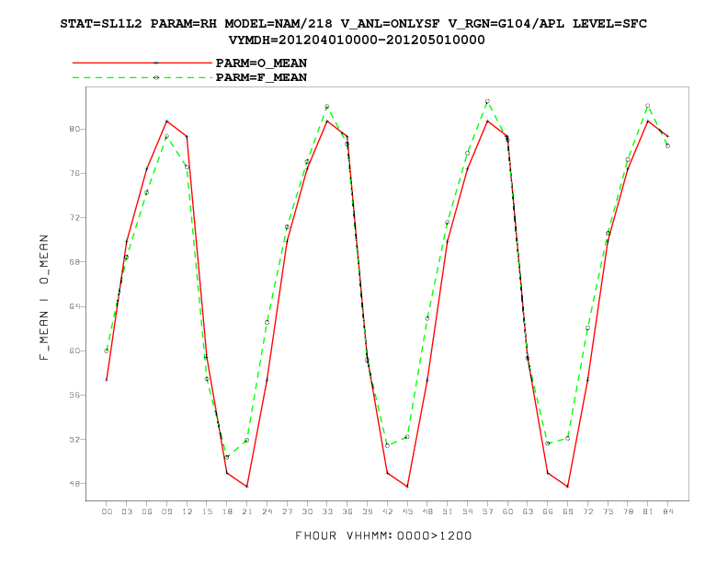Click x-axis forecast hour label 24
This screenshot has height=563, width=728.
point(267,511)
